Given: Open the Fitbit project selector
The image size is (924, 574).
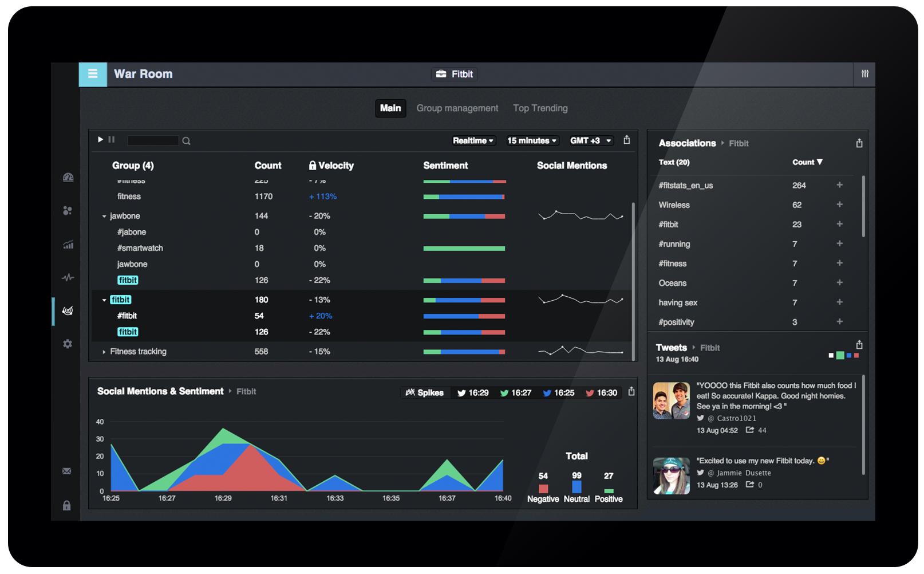Looking at the screenshot, I should 455,74.
